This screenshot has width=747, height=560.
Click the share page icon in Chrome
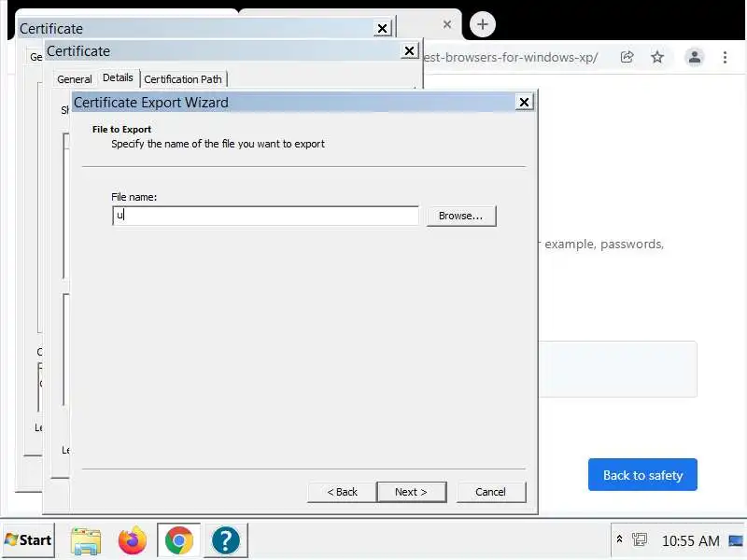(627, 57)
